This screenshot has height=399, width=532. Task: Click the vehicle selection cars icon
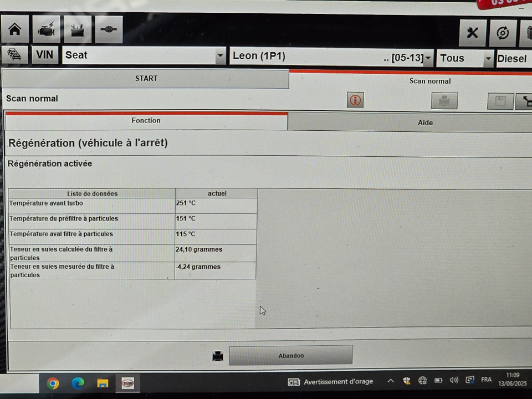14,55
